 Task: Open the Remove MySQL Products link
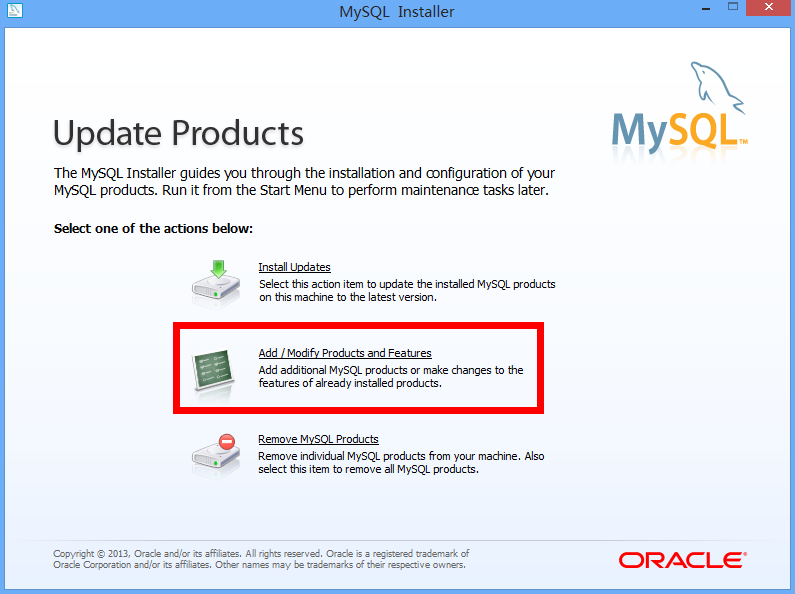(x=318, y=439)
